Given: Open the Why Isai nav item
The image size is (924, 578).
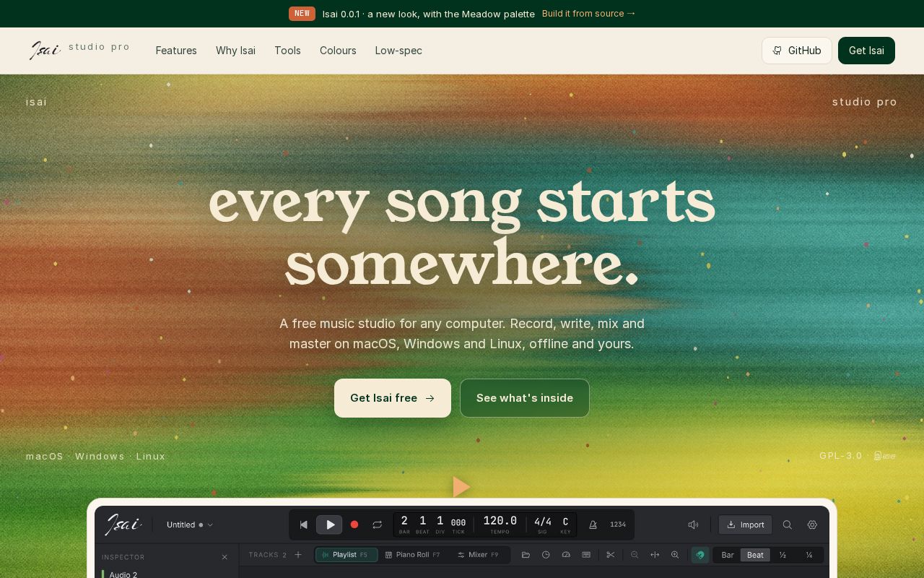Looking at the screenshot, I should pyautogui.click(x=235, y=51).
